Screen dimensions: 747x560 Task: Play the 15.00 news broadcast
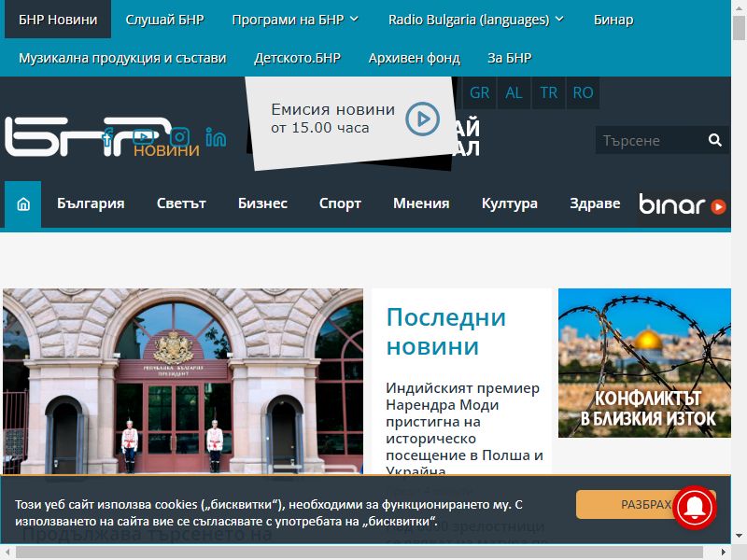point(422,119)
